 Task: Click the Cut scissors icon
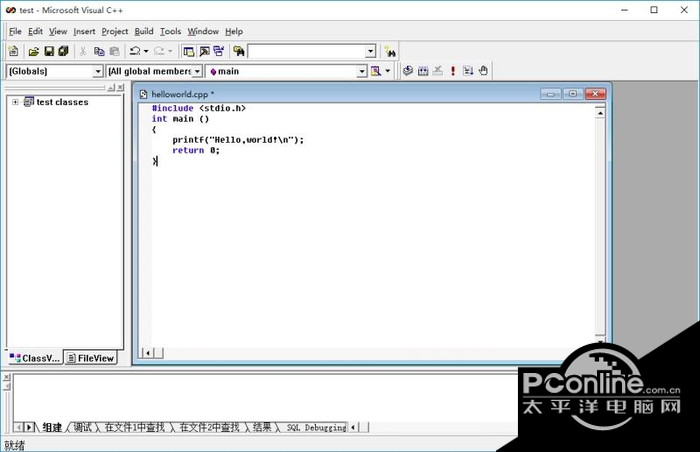[83, 51]
